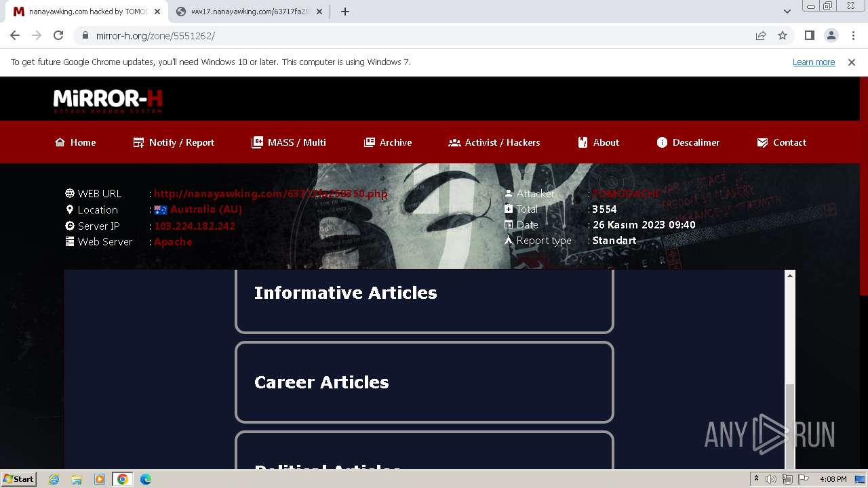Open the tab search dropdown
The width and height of the screenshot is (868, 488).
click(x=787, y=12)
